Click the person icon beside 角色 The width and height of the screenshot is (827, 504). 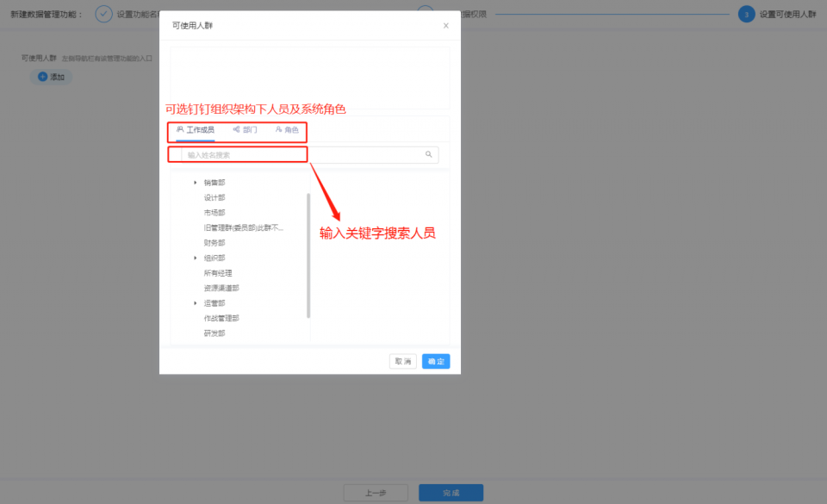(x=278, y=130)
